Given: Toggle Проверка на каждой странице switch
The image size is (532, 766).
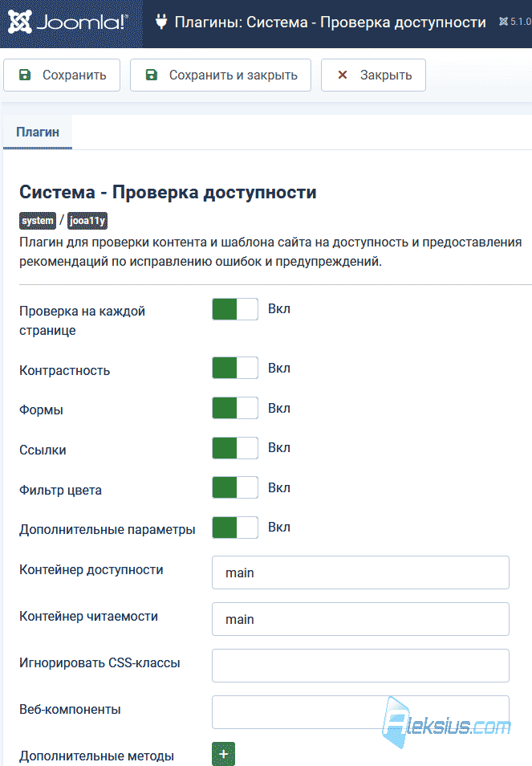Looking at the screenshot, I should pyautogui.click(x=235, y=309).
